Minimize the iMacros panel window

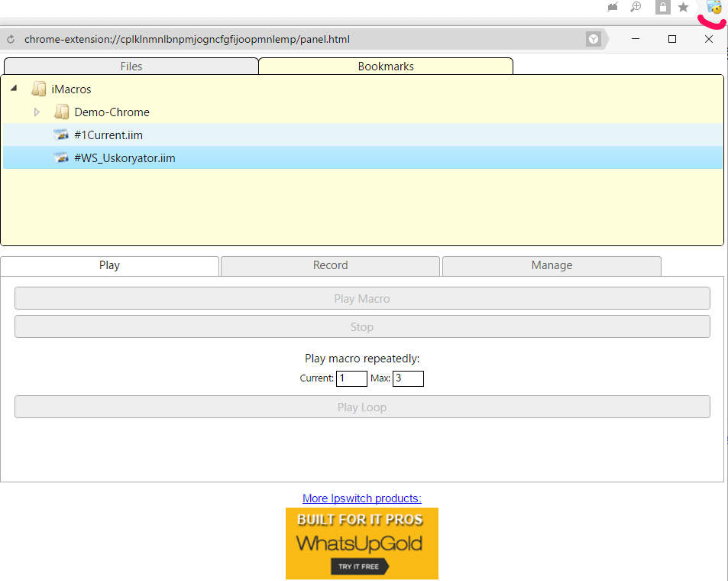click(x=636, y=39)
